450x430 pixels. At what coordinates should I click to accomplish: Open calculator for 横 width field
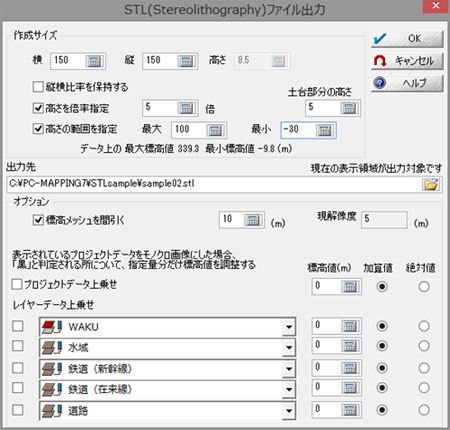click(94, 61)
